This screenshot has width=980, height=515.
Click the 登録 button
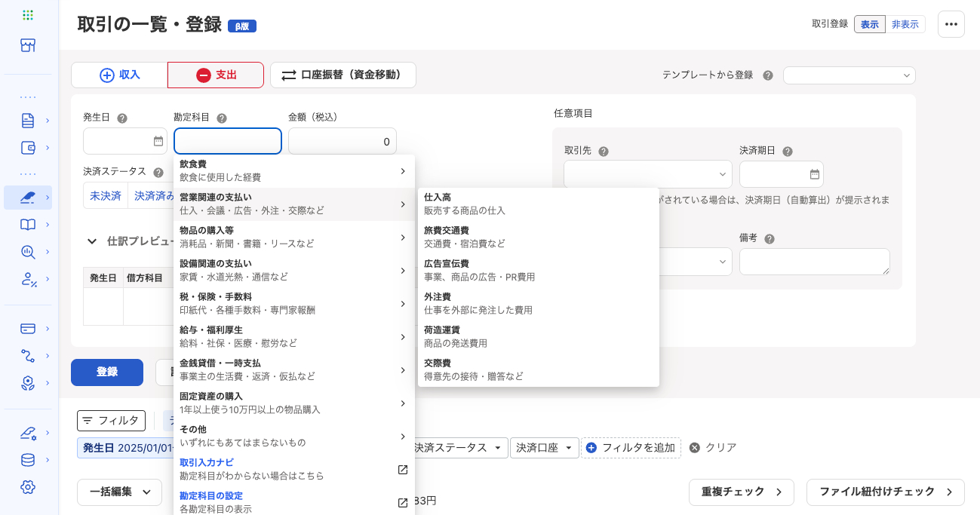pyautogui.click(x=106, y=372)
